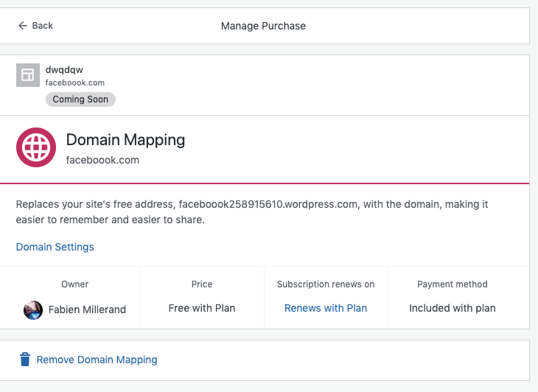Click the back arrow icon
The height and width of the screenshot is (392, 538).
pyautogui.click(x=23, y=26)
